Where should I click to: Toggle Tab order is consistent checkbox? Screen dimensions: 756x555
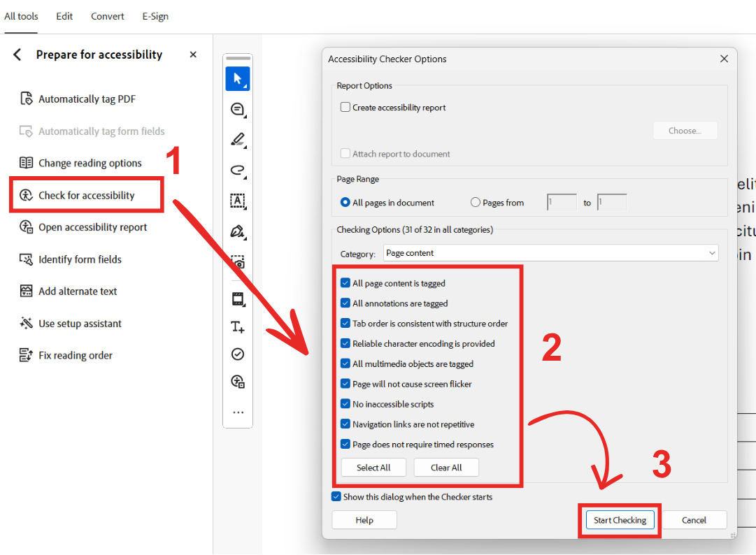pyautogui.click(x=345, y=323)
